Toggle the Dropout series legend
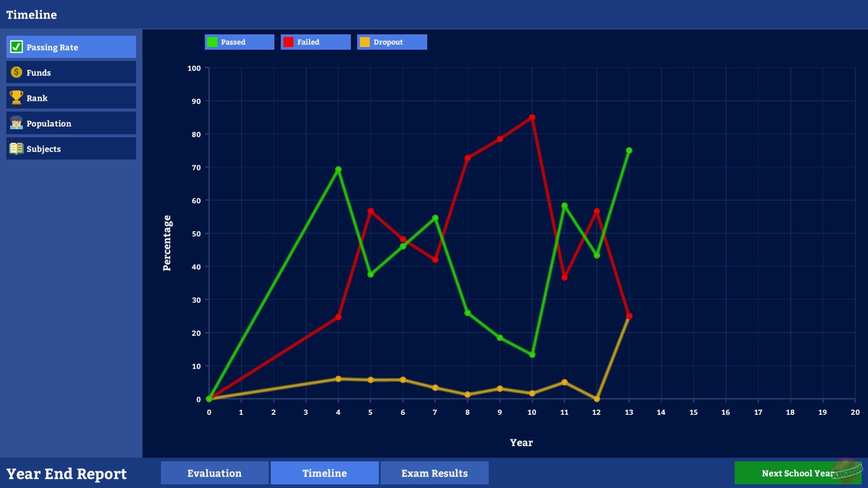Viewport: 868px width, 488px height. pos(392,42)
